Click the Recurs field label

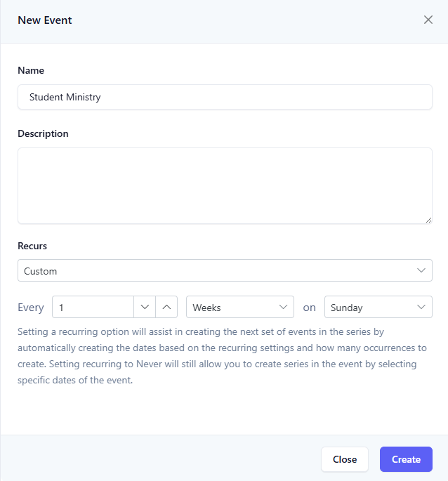32,246
